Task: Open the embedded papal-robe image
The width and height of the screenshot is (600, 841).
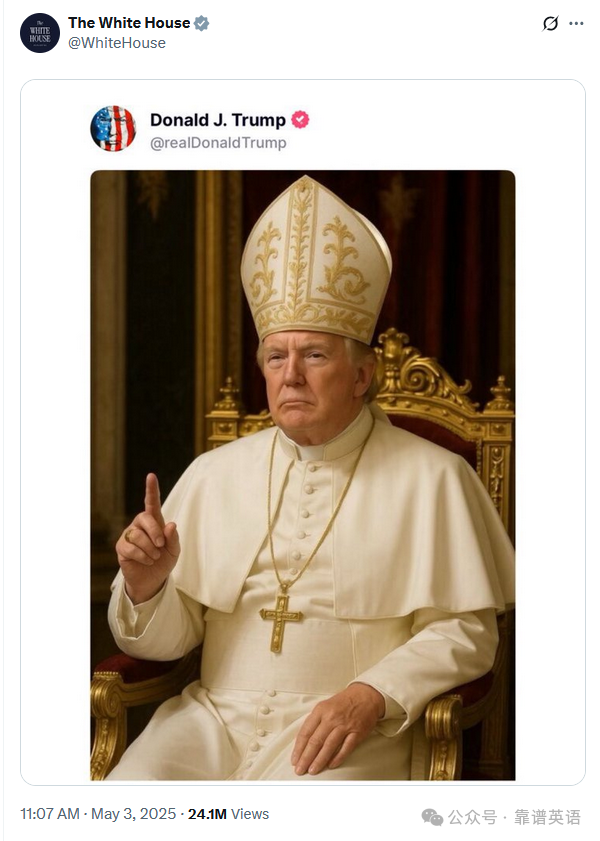Action: 302,475
